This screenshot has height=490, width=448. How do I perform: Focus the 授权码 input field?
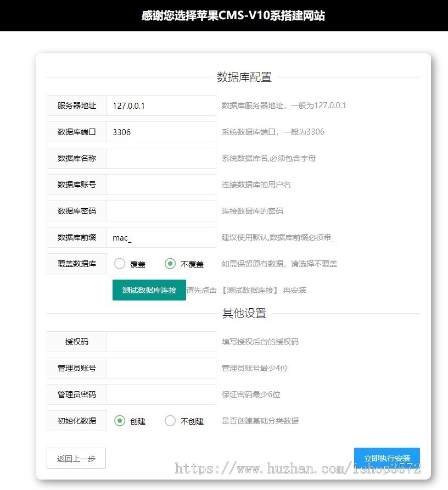(161, 342)
